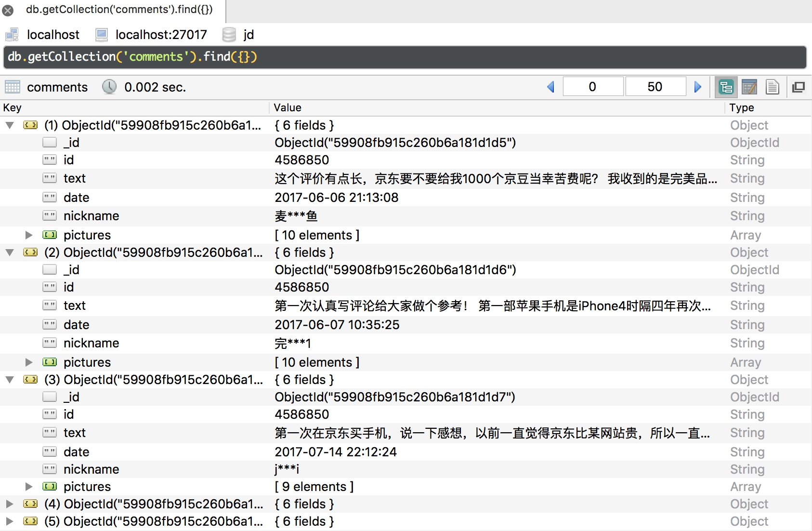Viewport: 812px width, 531px height.
Task: Navigate to next page of results
Action: [698, 86]
